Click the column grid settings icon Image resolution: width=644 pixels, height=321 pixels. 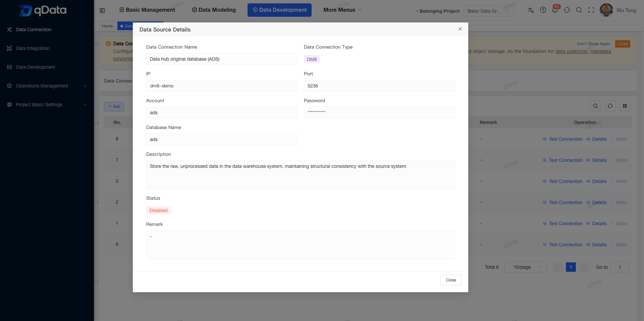[x=625, y=106]
